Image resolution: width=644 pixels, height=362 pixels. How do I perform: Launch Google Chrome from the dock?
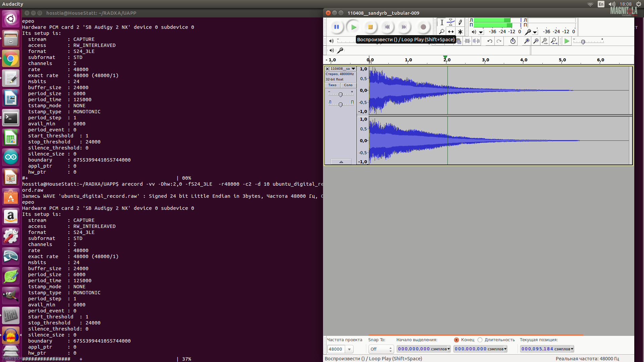coord(11,59)
